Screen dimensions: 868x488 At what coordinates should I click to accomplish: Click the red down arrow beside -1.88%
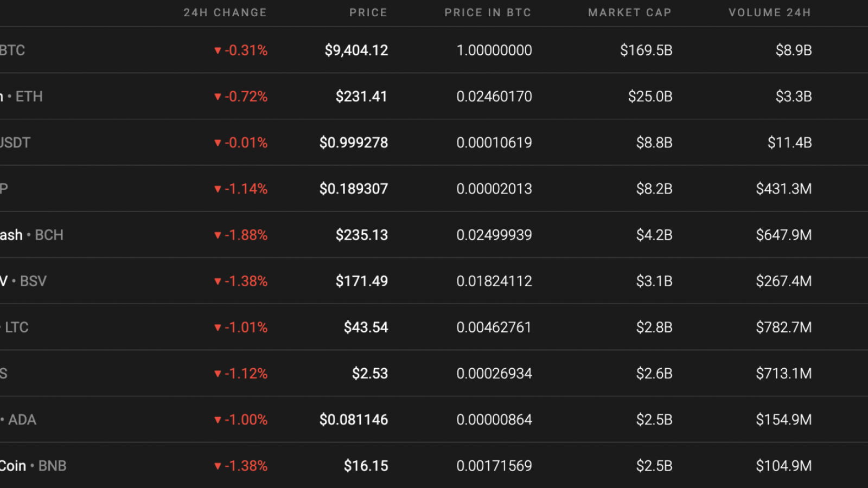[x=218, y=235]
